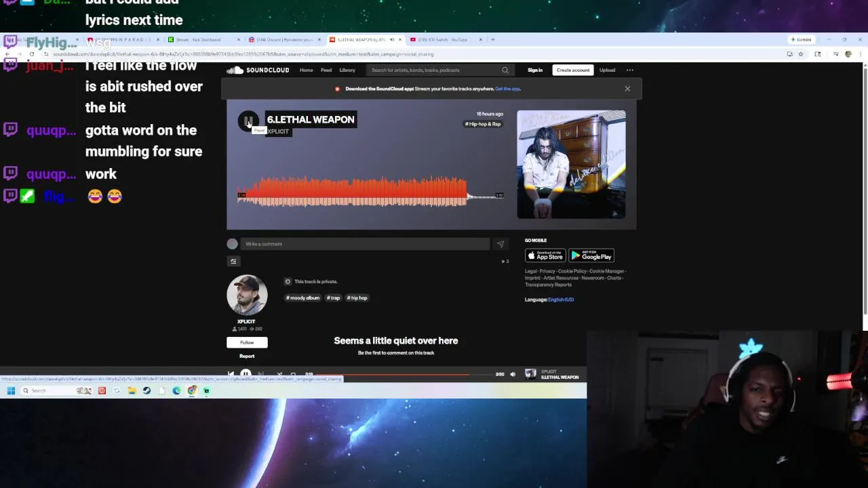Click the moody album tag
The height and width of the screenshot is (488, 868).
click(302, 298)
